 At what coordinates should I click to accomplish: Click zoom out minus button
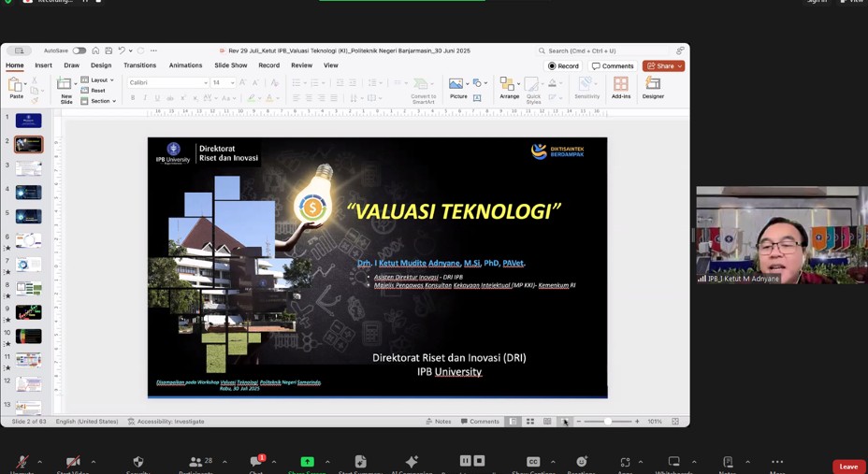coord(579,422)
